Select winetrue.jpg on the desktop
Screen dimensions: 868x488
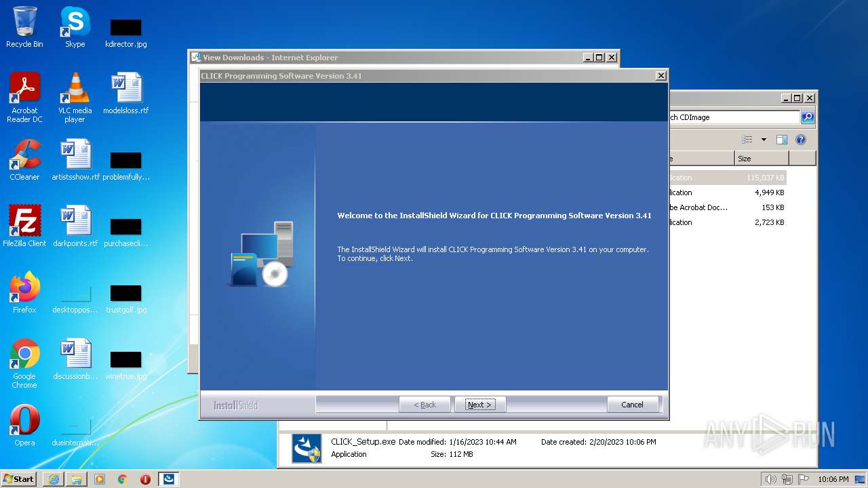pos(126,365)
